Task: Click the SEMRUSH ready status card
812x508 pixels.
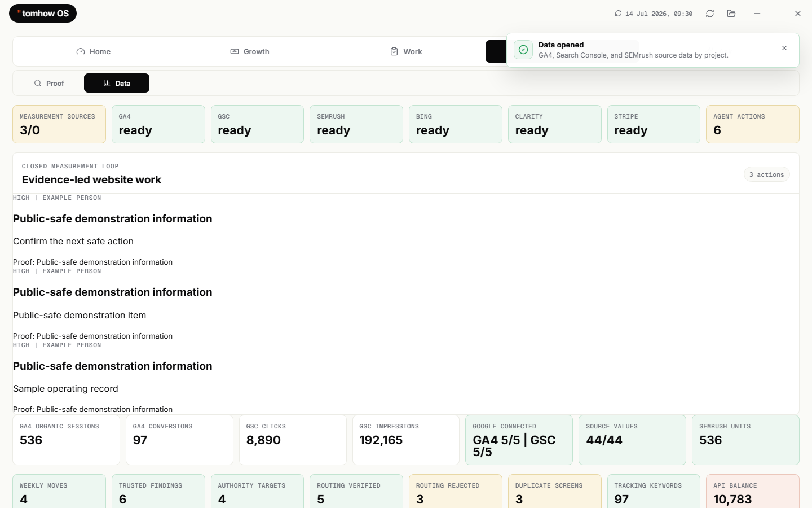Action: pos(356,124)
